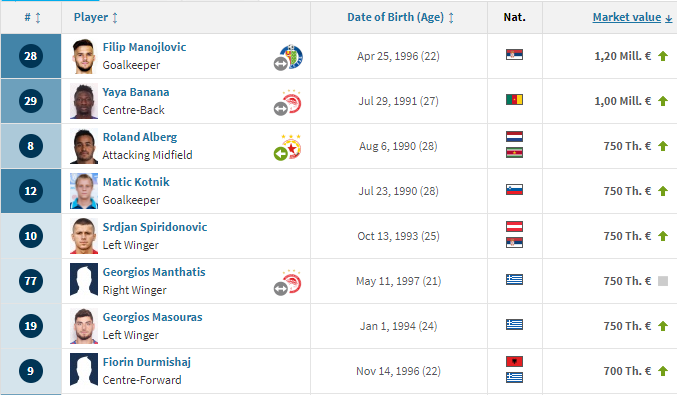The height and width of the screenshot is (395, 677).
Task: Click green up arrow beside 1,20 Mill. €
Action: click(663, 56)
